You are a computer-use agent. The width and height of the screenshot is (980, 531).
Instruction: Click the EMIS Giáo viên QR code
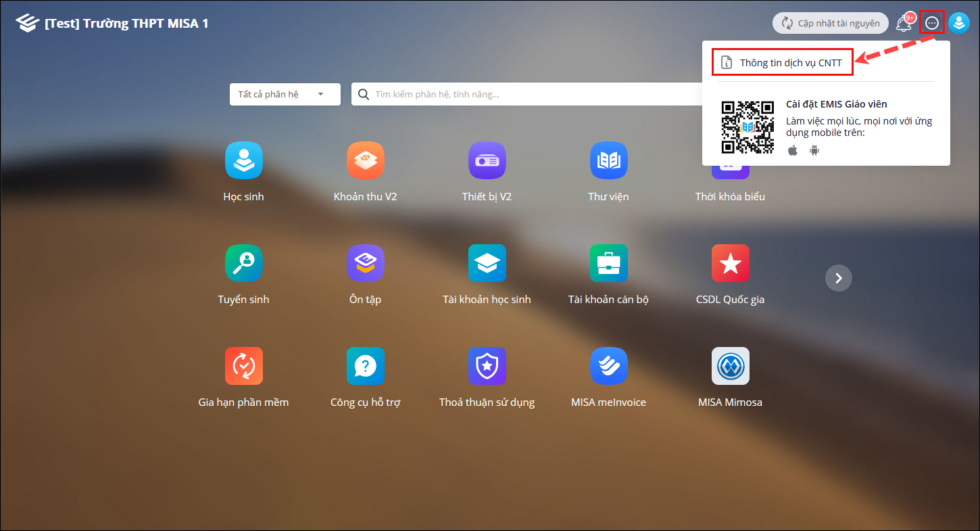pyautogui.click(x=748, y=126)
